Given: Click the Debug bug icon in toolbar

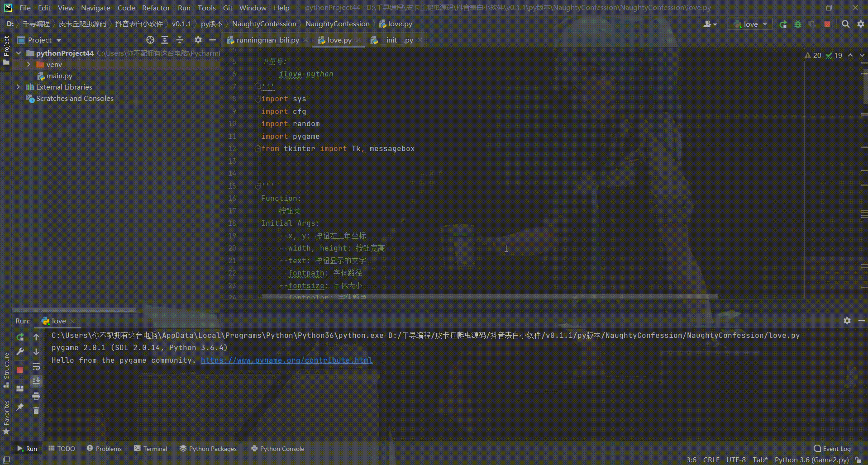Looking at the screenshot, I should [x=797, y=24].
